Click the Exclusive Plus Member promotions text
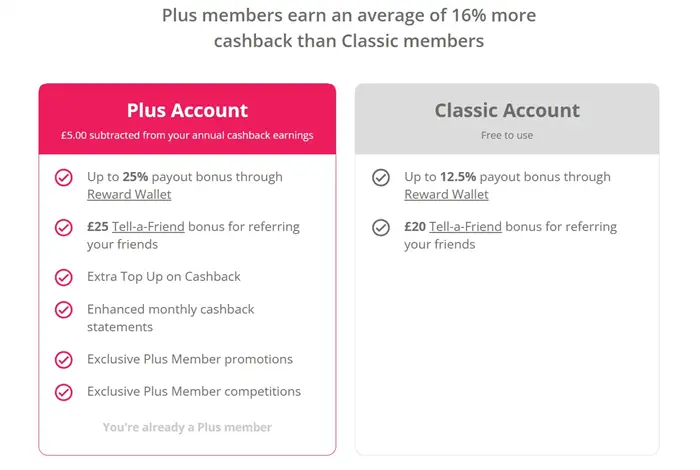The width and height of the screenshot is (700, 470). 190,359
